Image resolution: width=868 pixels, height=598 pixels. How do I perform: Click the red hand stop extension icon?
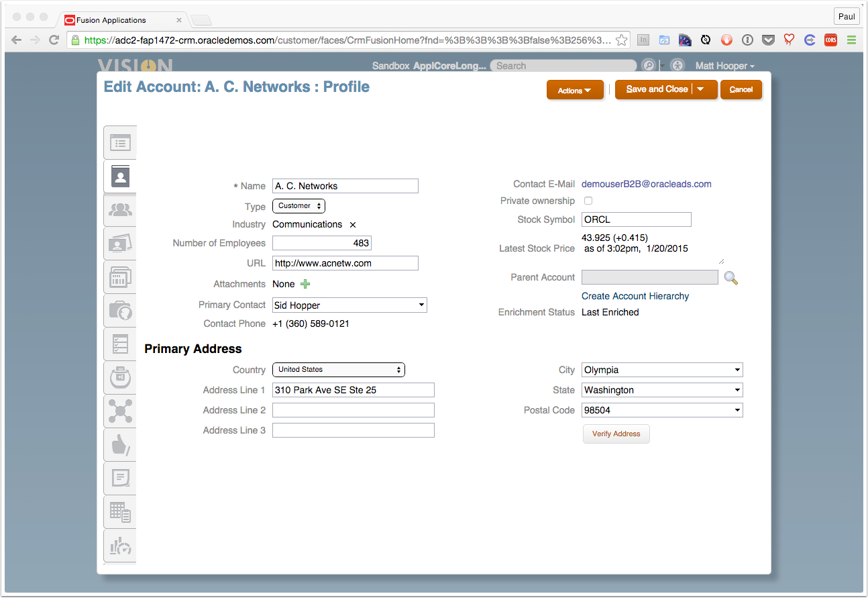726,40
